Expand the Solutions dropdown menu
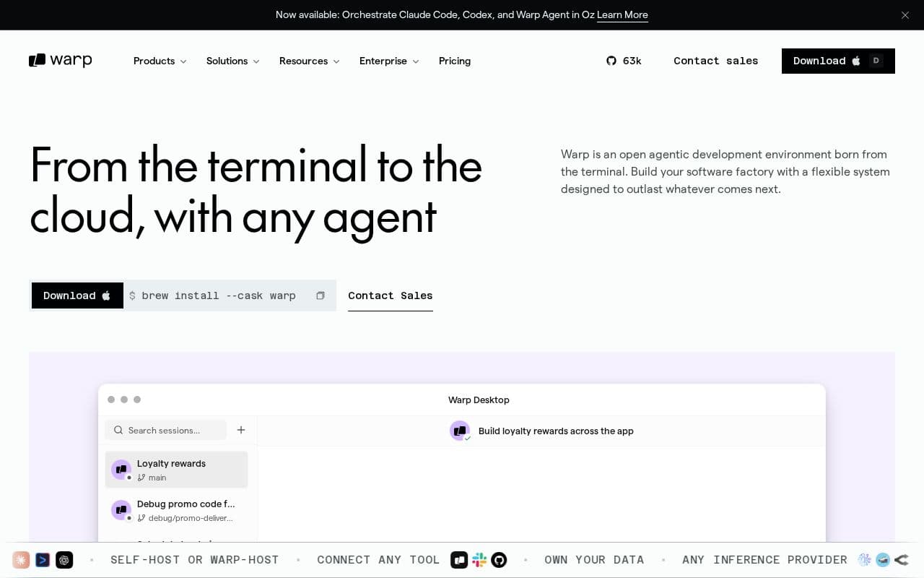This screenshot has height=578, width=924. click(233, 61)
